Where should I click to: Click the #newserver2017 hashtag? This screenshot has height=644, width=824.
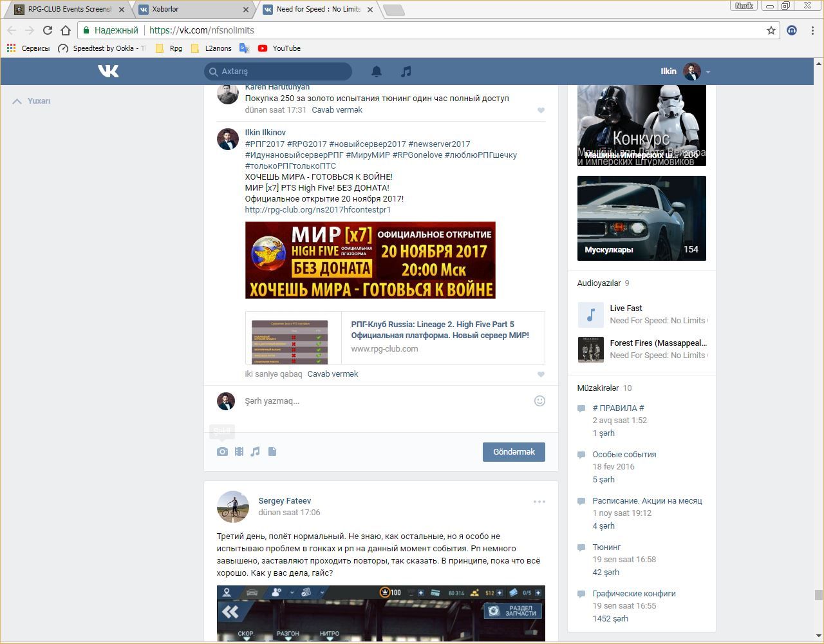pos(439,144)
